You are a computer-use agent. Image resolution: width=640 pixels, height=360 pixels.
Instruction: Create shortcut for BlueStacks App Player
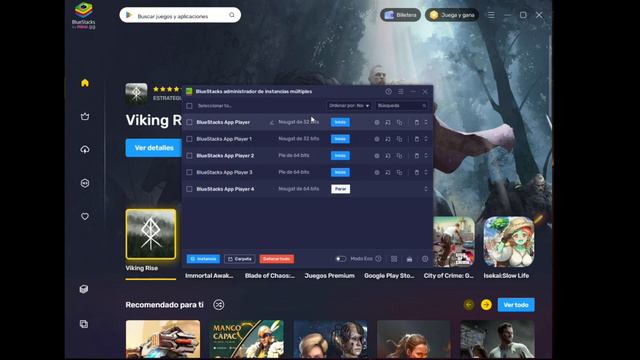click(x=388, y=122)
